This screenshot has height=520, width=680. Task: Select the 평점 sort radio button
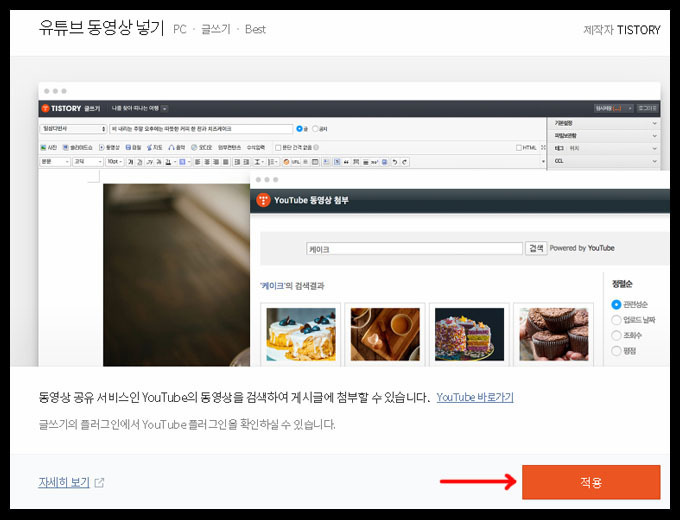point(616,350)
